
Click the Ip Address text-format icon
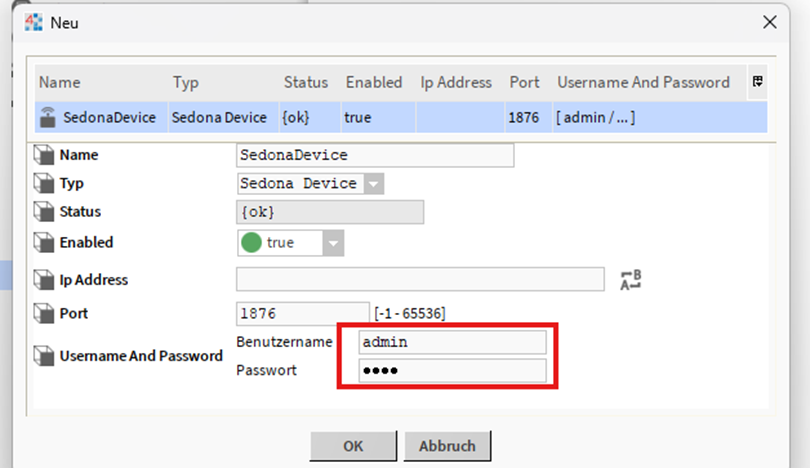tap(630, 280)
